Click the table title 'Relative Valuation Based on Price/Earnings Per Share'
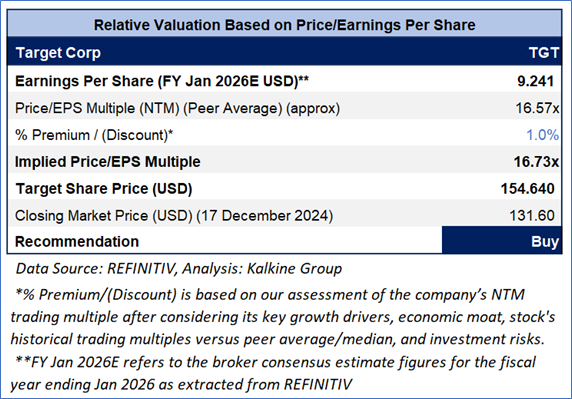This screenshot has width=572, height=399. (285, 25)
